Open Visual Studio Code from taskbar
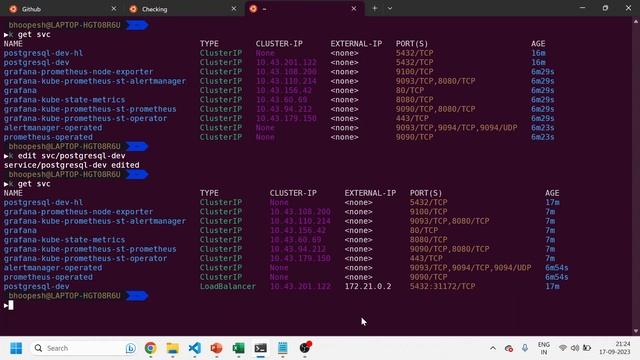Viewport: 640px width, 360px height. pos(195,348)
